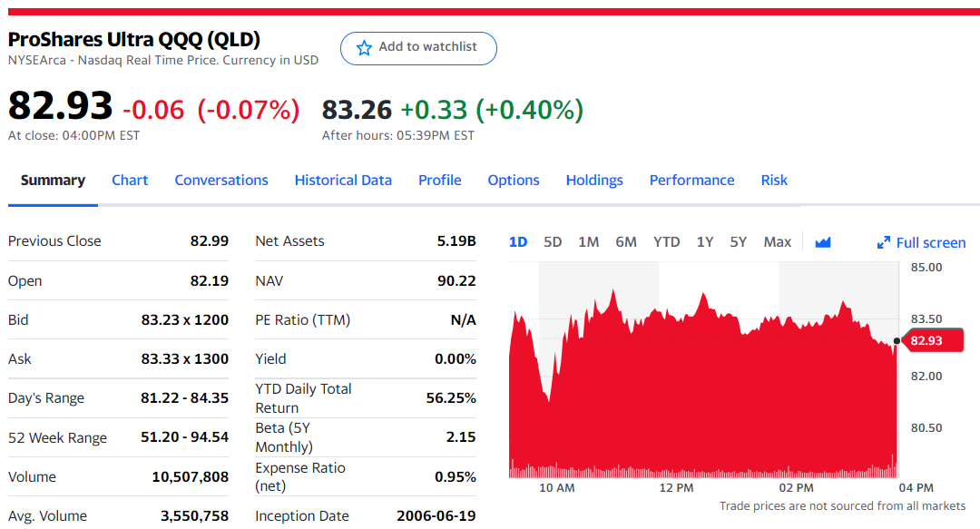Select the 1M chart range
Image resolution: width=980 pixels, height=529 pixels.
tap(588, 242)
